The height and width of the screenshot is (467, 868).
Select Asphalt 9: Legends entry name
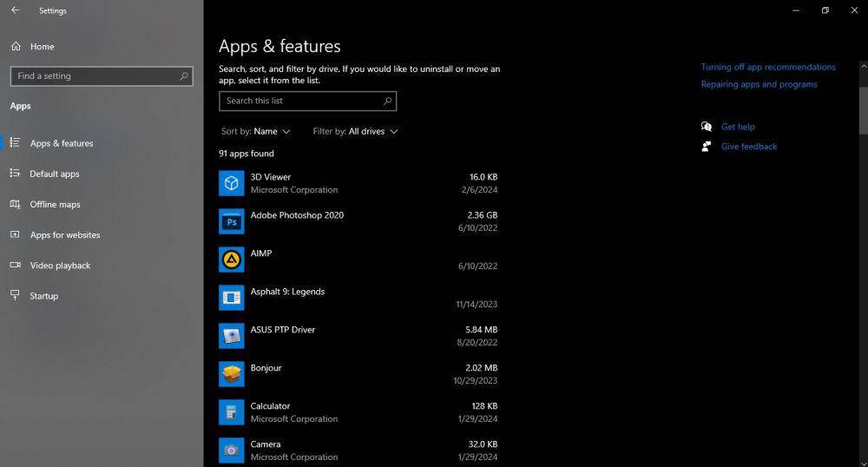pos(287,292)
